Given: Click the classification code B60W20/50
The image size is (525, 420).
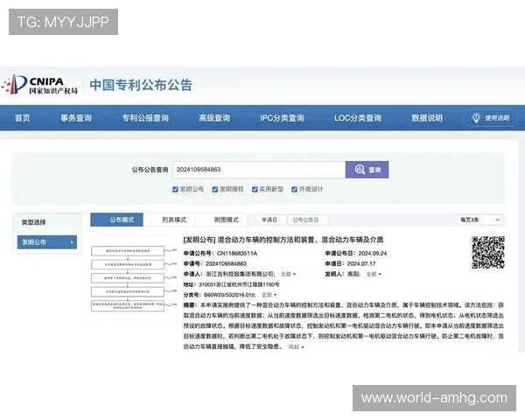Looking at the screenshot, I should [229, 295].
